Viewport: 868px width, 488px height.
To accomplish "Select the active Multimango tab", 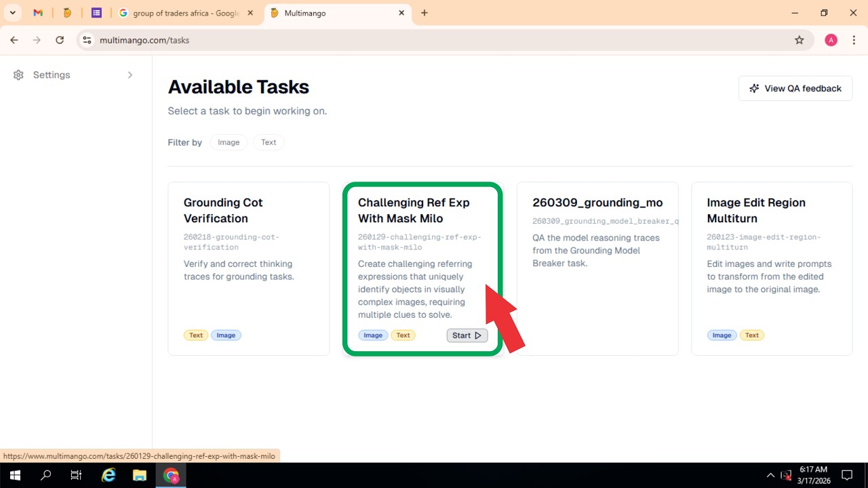I will tap(338, 13).
